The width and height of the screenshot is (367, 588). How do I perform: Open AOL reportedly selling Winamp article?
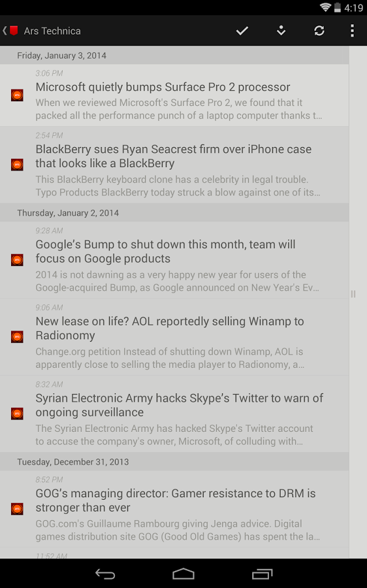(174, 337)
